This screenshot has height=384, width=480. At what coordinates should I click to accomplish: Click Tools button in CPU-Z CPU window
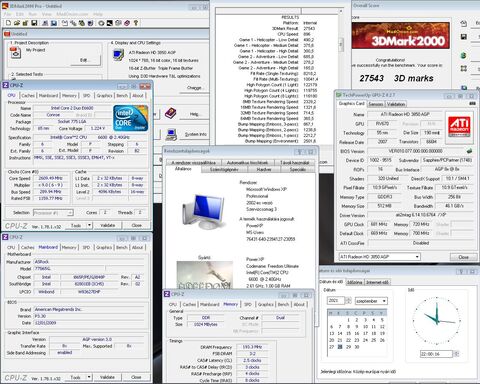76,225
